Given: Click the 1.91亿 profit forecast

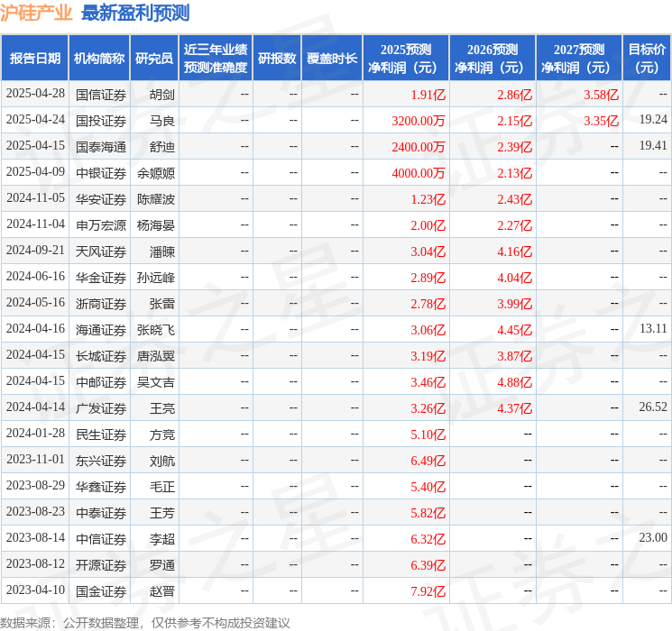Looking at the screenshot, I should click(428, 95).
